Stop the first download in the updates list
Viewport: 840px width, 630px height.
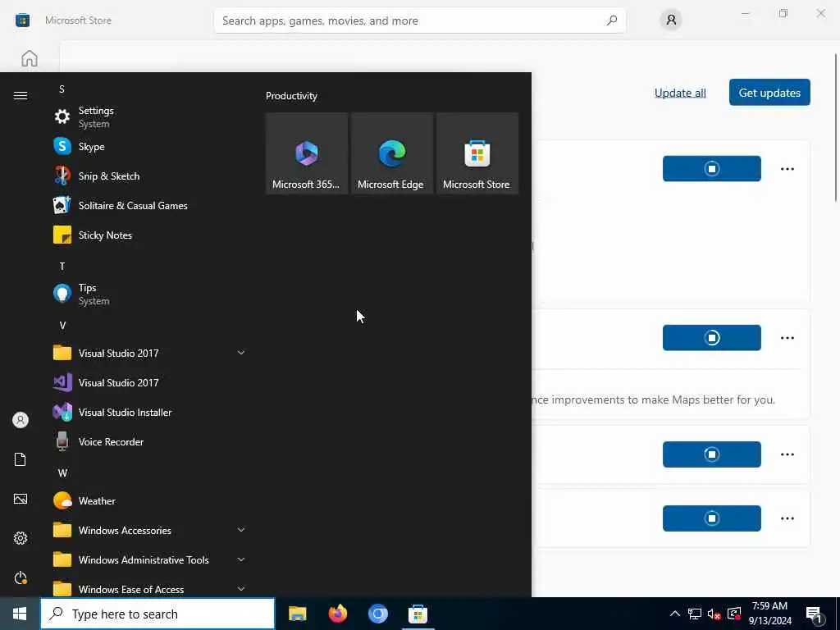coord(711,169)
